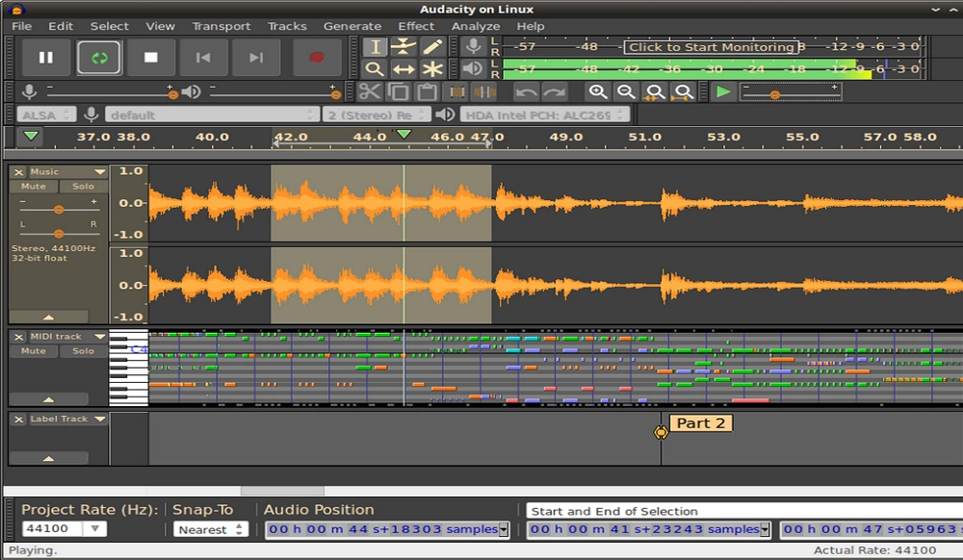Skip to start of project
The height and width of the screenshot is (560, 963).
(x=203, y=58)
